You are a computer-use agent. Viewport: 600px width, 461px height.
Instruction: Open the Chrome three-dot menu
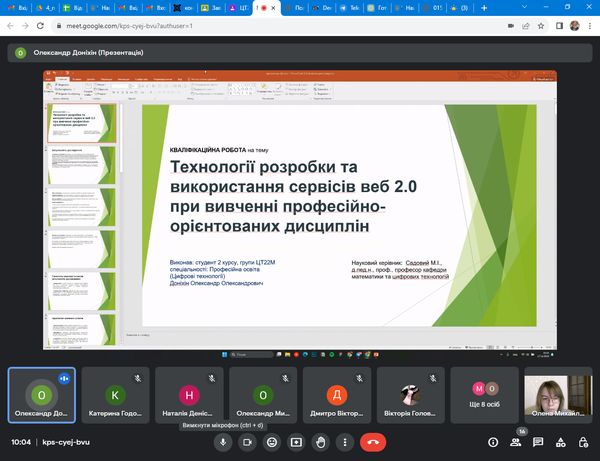590,24
